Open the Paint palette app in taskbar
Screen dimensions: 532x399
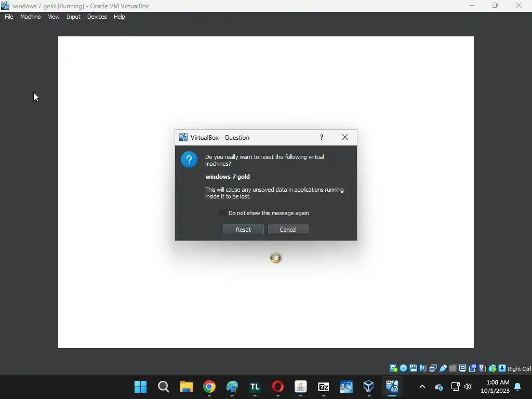(232, 387)
